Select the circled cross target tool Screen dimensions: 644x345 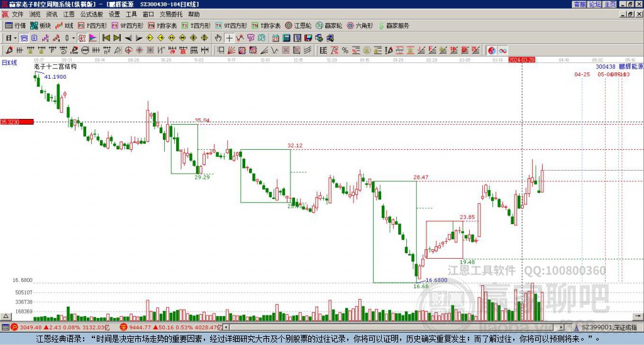(x=128, y=50)
